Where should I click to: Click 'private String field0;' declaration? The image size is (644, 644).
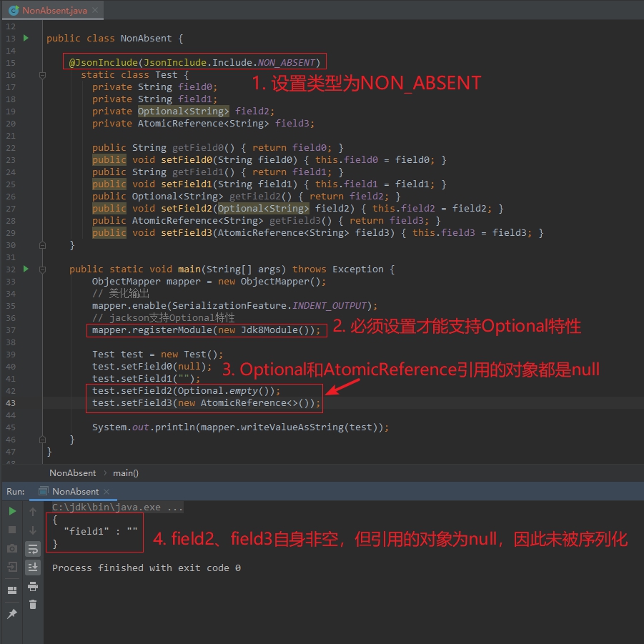coord(154,86)
